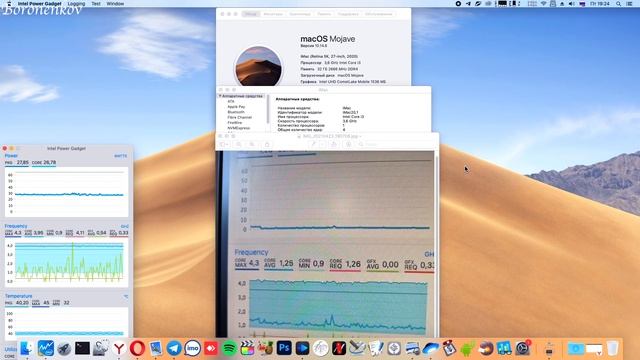Select Fibre Channel in the sidebar

pos(240,117)
